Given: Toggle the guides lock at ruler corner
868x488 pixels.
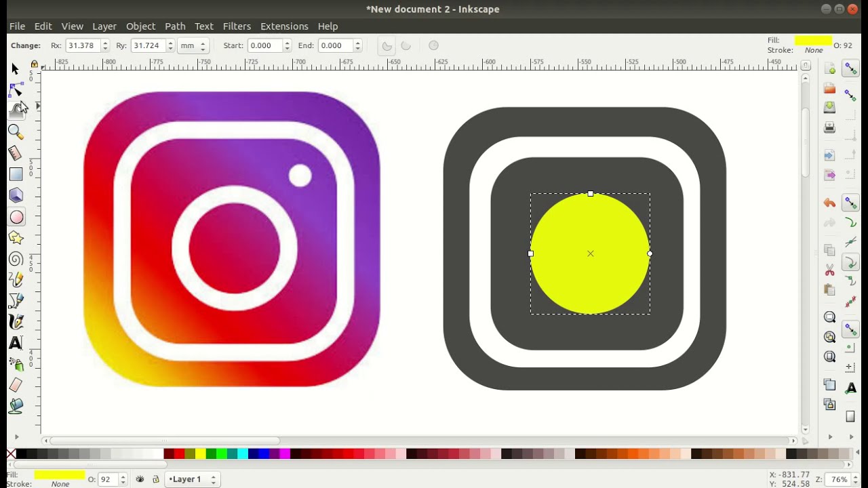Looking at the screenshot, I should pos(34,64).
